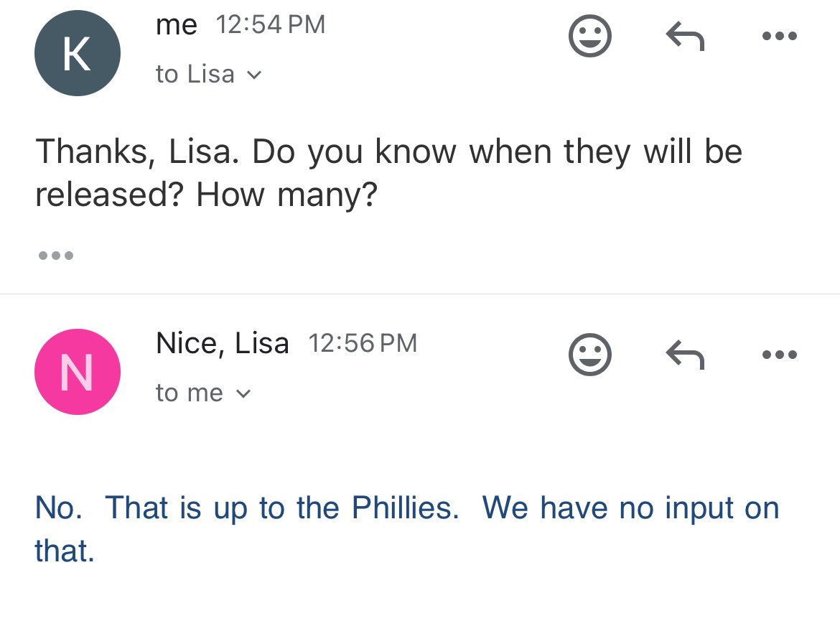Reply to Lisa Nice's 12:56 PM message
This screenshot has height=631, width=840.
[x=685, y=355]
